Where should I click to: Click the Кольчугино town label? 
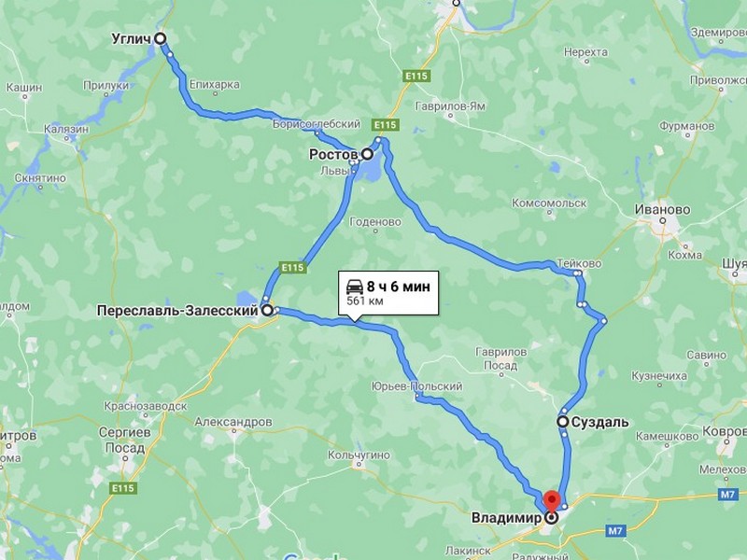(x=359, y=455)
